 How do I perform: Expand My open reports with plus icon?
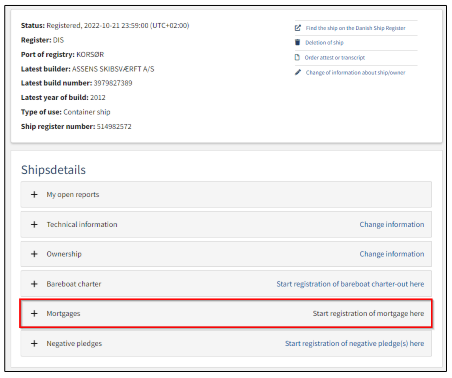(34, 194)
